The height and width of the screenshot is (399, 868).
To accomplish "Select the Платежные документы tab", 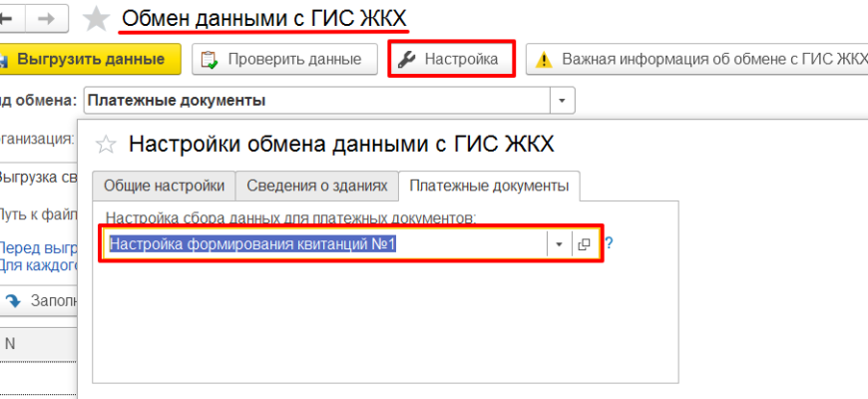I will pos(489,186).
